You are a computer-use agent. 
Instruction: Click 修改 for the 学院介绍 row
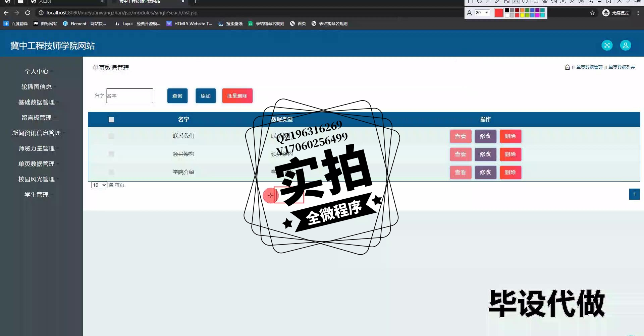pyautogui.click(x=485, y=173)
